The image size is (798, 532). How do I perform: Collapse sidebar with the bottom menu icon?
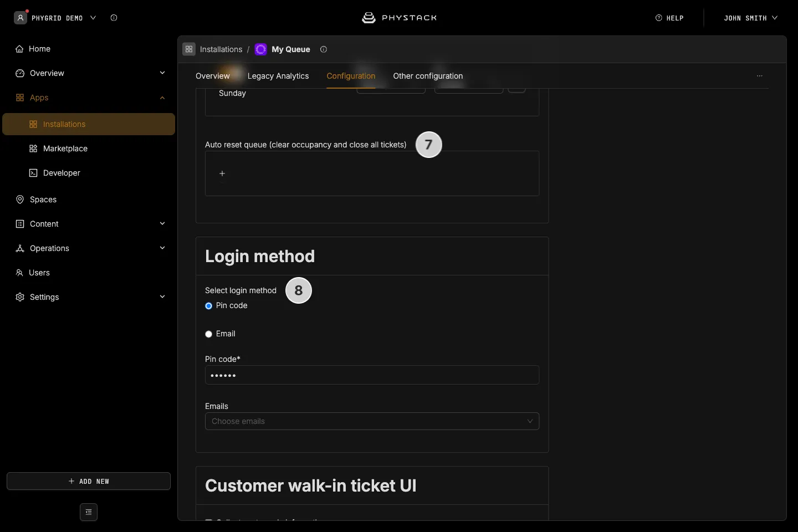coord(89,512)
